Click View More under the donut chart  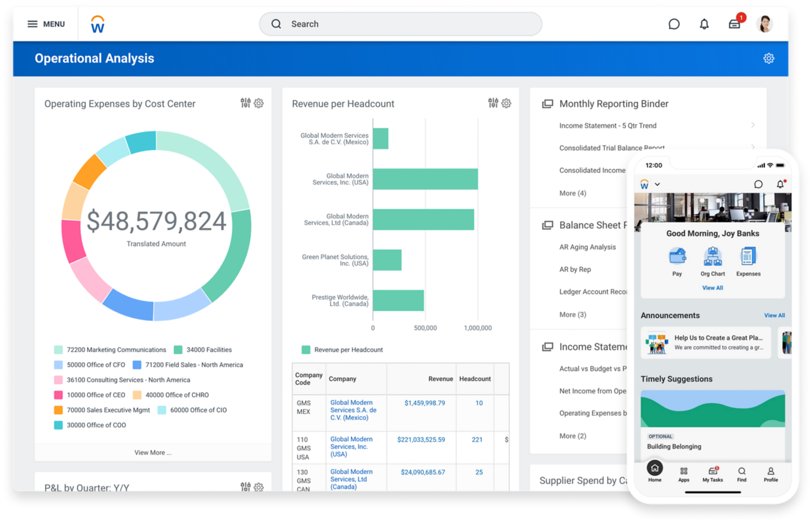point(153,453)
